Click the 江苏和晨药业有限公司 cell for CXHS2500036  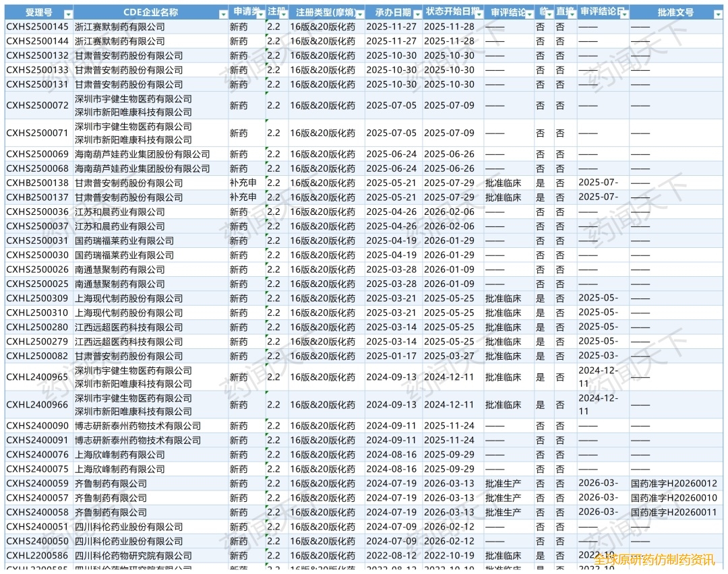[x=120, y=212]
